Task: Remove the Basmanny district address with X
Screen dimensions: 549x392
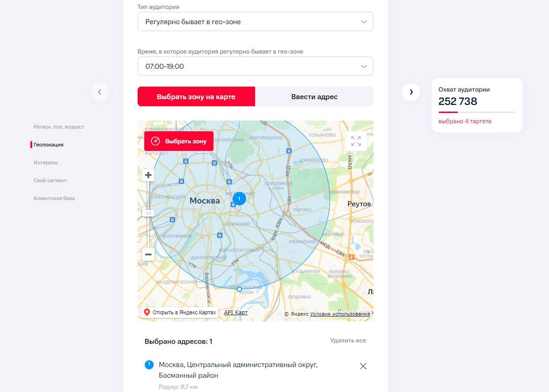Action: (x=363, y=366)
